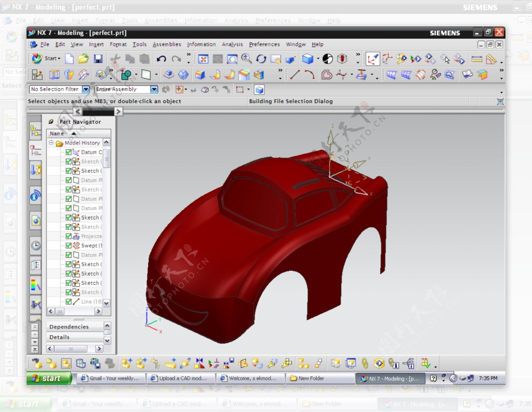This screenshot has width=532, height=412.
Task: Click the Through Curve Mesh surface icon
Action: click(406, 75)
